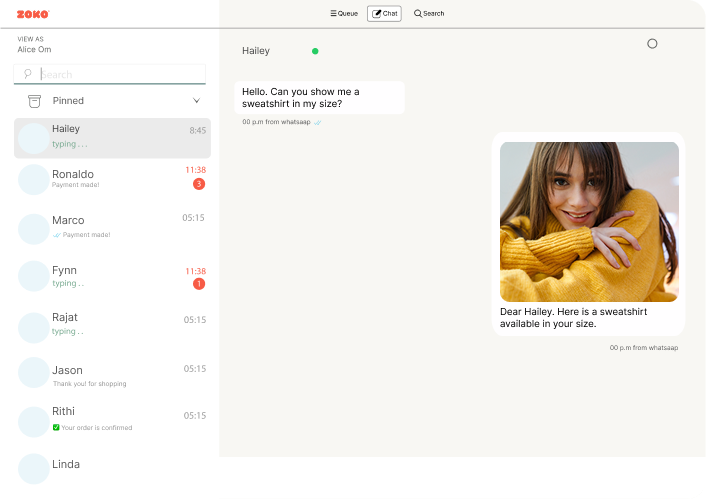Image resolution: width=706 pixels, height=499 pixels.
Task: Click Jason's avatar circle
Action: (34, 372)
